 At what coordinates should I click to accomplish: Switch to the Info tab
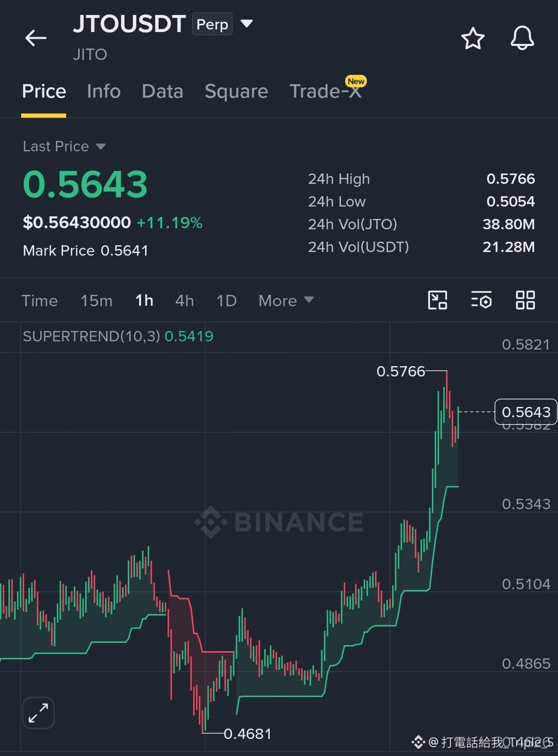pyautogui.click(x=104, y=91)
